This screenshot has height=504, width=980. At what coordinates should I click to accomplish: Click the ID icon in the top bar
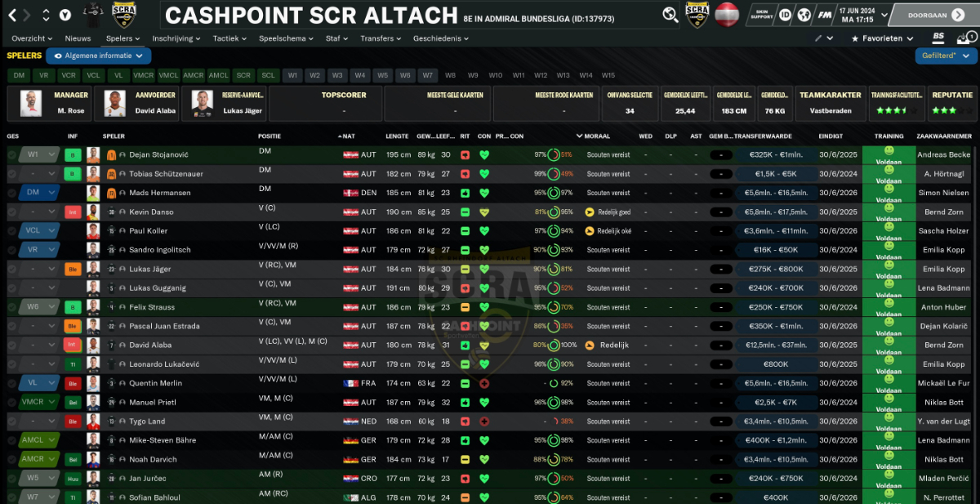[x=785, y=15]
